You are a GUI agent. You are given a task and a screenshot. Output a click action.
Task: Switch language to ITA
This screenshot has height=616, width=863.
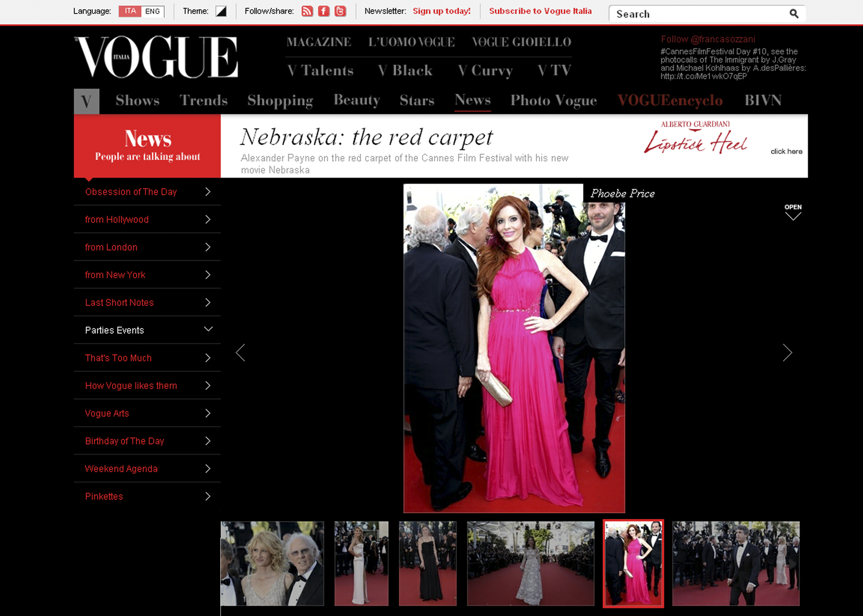coord(130,11)
